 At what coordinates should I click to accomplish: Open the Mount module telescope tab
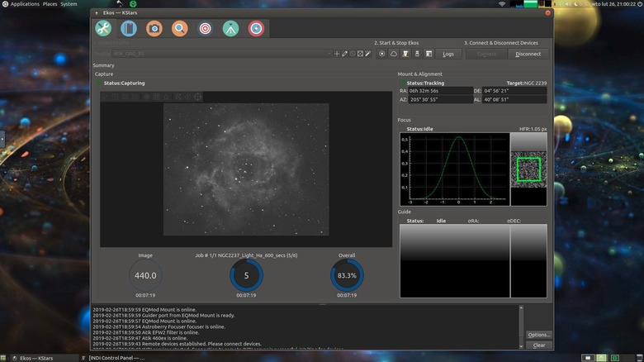coord(230,29)
